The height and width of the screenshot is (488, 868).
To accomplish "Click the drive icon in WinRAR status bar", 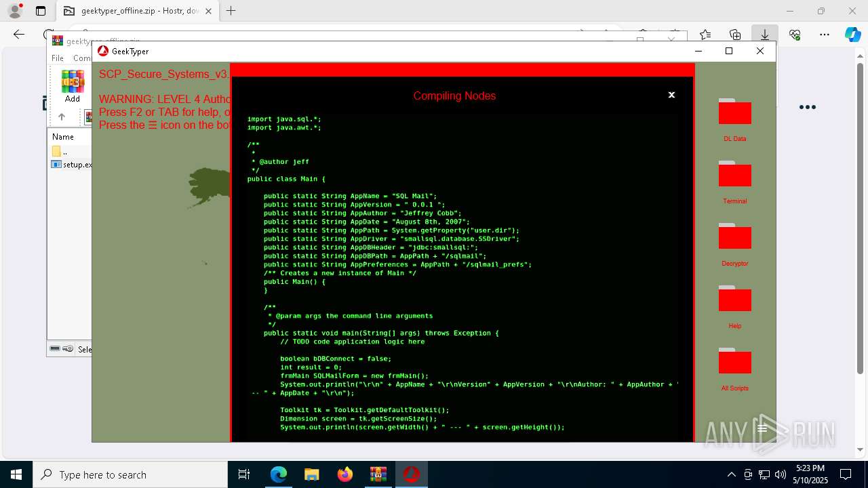I will pos(55,348).
